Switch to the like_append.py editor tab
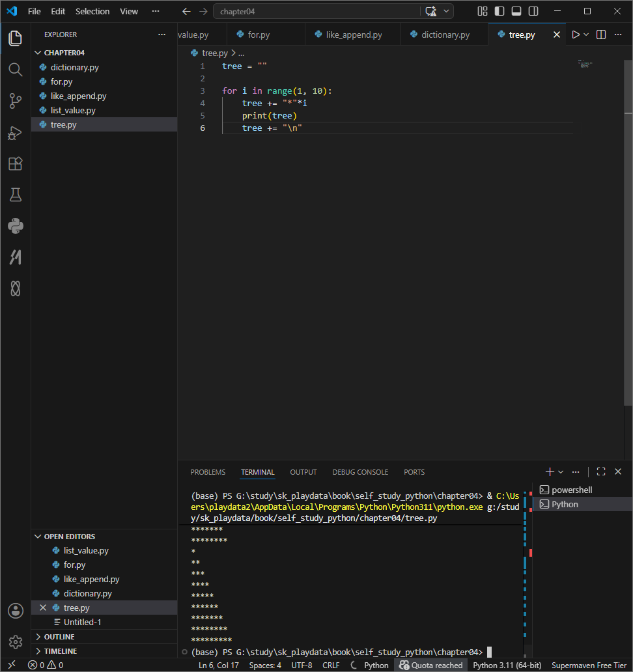The height and width of the screenshot is (672, 633). click(x=352, y=35)
